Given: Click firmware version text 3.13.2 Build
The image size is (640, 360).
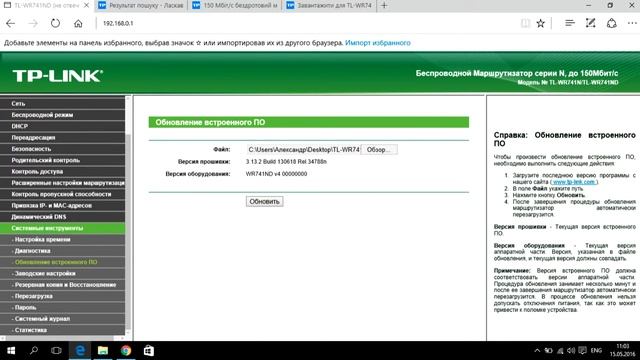Looking at the screenshot, I should pyautogui.click(x=286, y=162).
